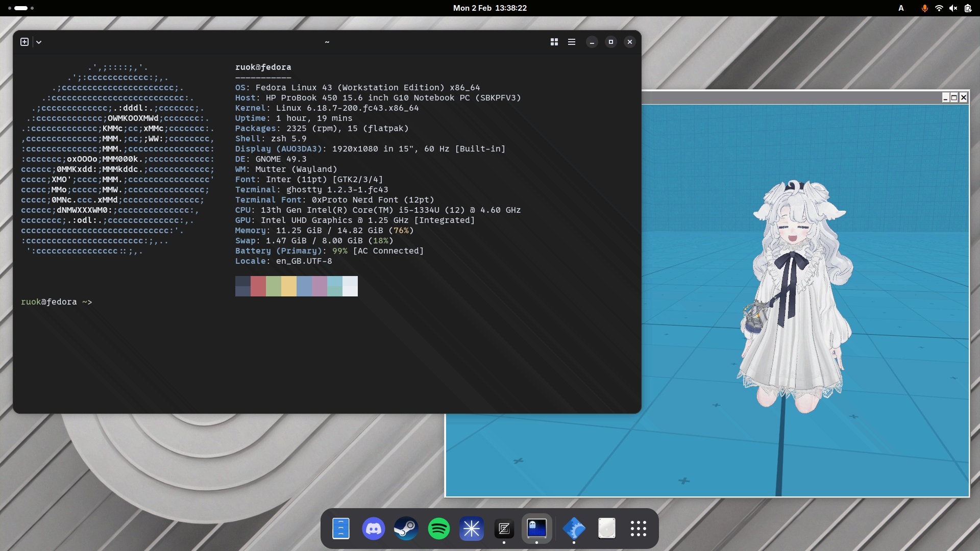Open the Ghostty hamburger menu

(x=572, y=42)
